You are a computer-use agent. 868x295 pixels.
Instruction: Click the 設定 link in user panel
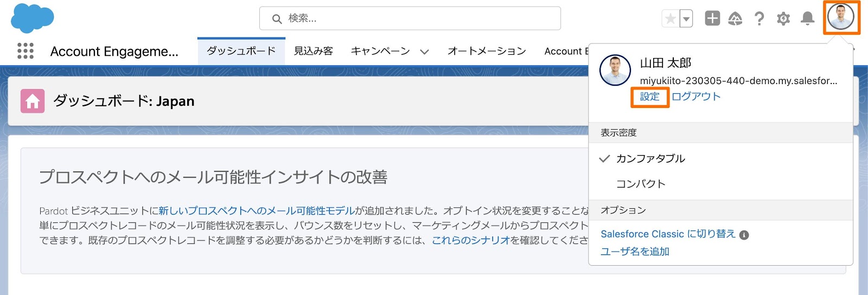[x=650, y=97]
